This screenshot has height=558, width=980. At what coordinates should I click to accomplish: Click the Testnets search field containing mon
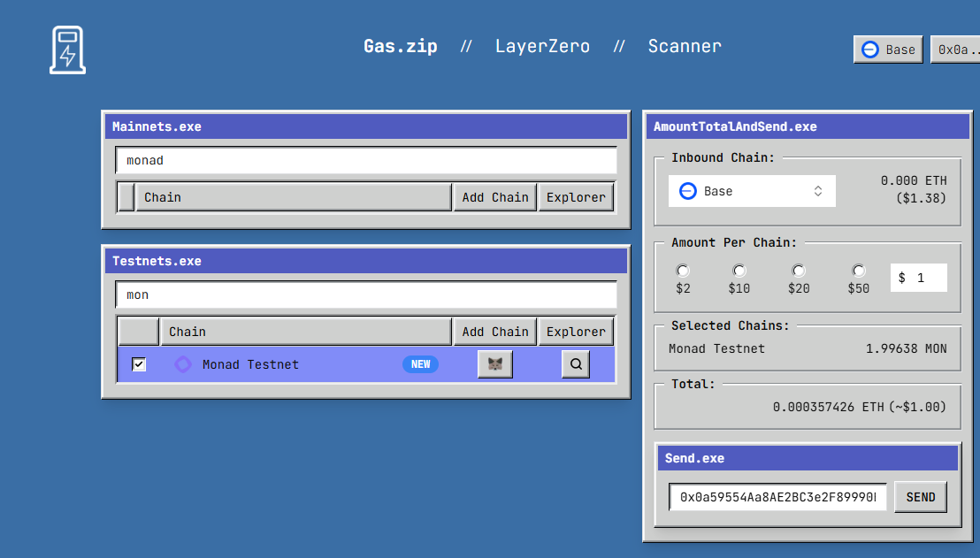click(366, 295)
